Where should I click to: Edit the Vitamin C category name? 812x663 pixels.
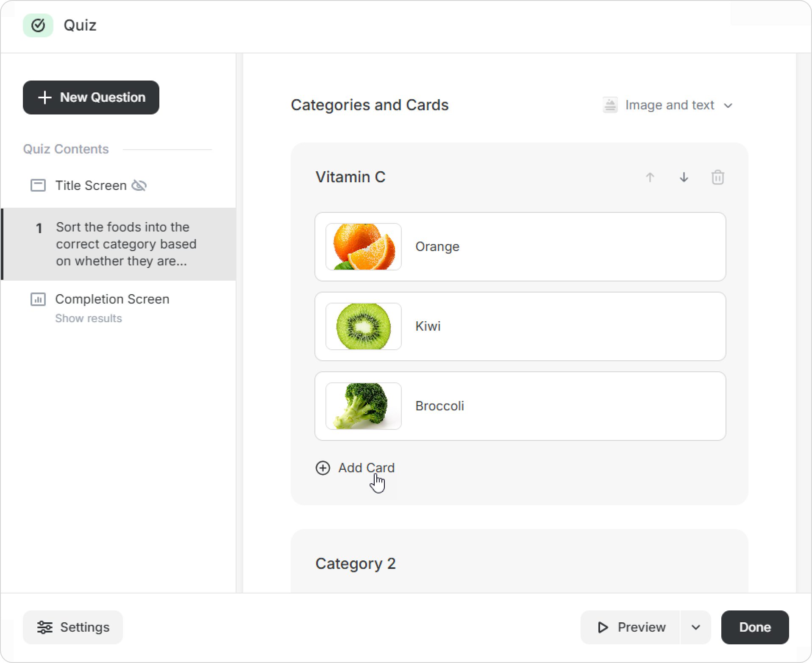(350, 177)
